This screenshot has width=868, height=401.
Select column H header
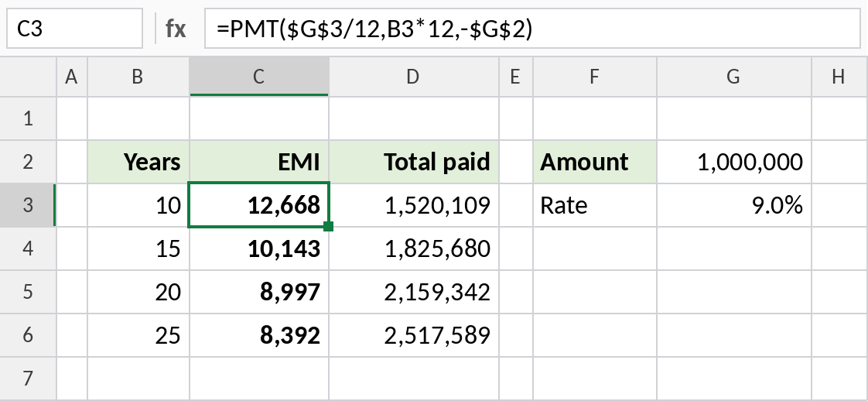pos(840,77)
